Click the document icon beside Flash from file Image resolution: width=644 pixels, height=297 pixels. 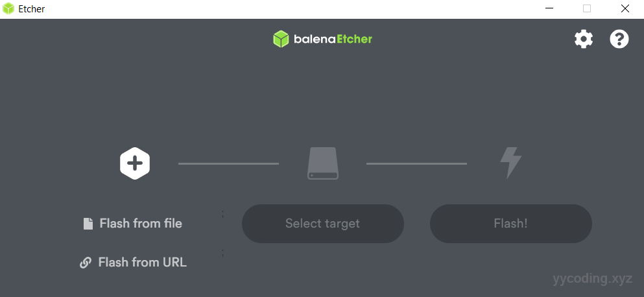(x=88, y=224)
